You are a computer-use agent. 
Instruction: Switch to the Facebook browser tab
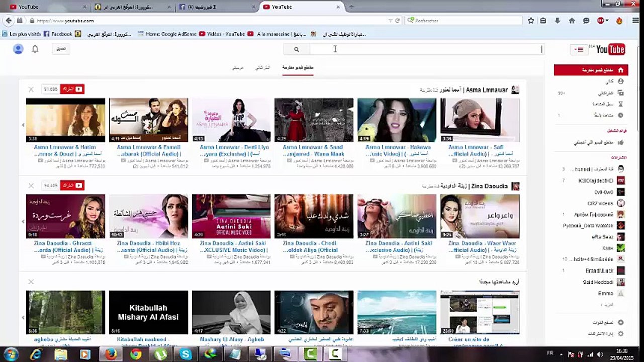pyautogui.click(x=216, y=7)
